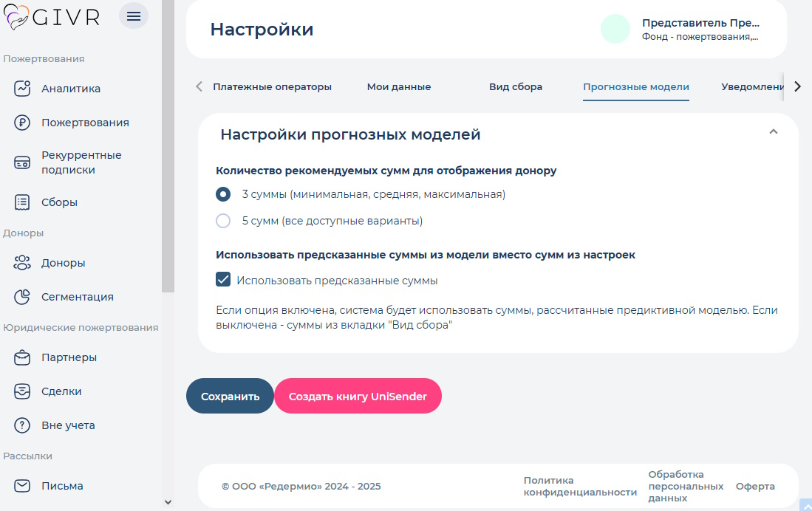Choose 5 сумм (все доступные варианты)

222,221
